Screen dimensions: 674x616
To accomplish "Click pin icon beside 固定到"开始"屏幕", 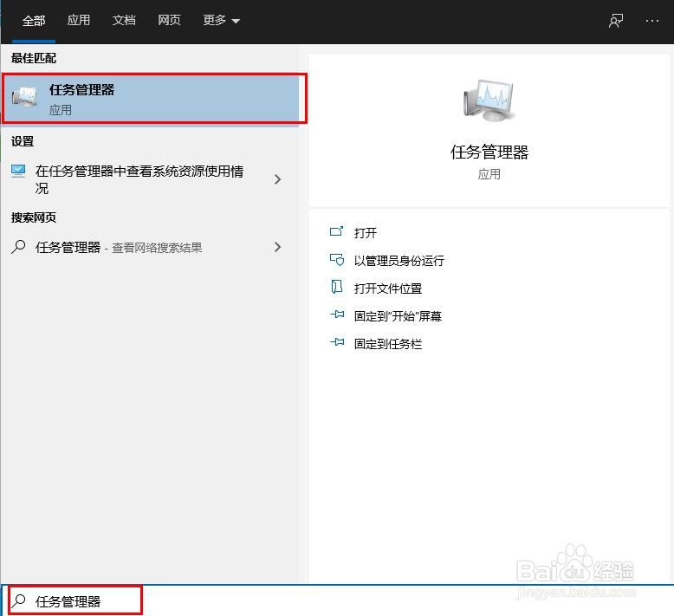I will (x=337, y=314).
